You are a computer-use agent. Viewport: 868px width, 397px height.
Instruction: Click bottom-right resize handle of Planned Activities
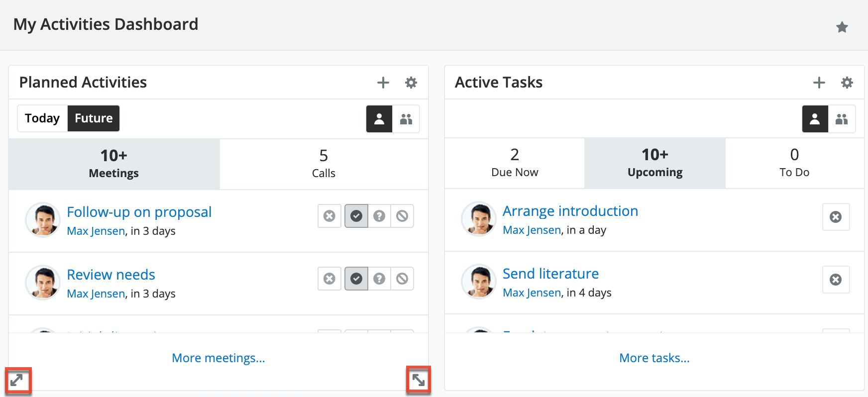pyautogui.click(x=418, y=381)
